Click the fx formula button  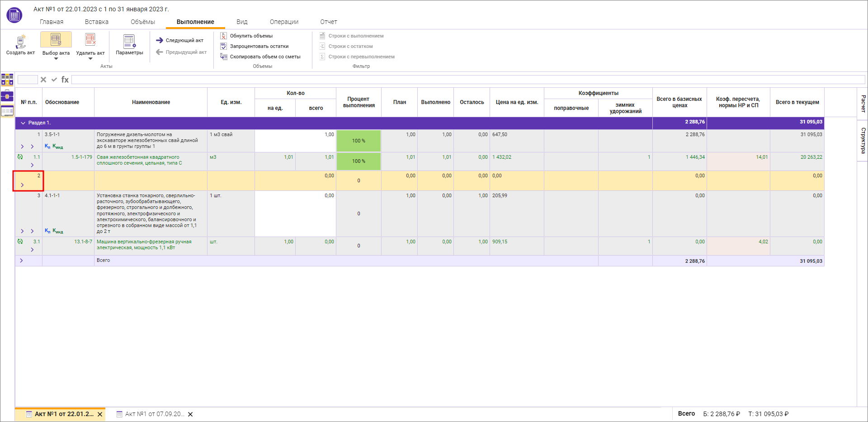(65, 80)
